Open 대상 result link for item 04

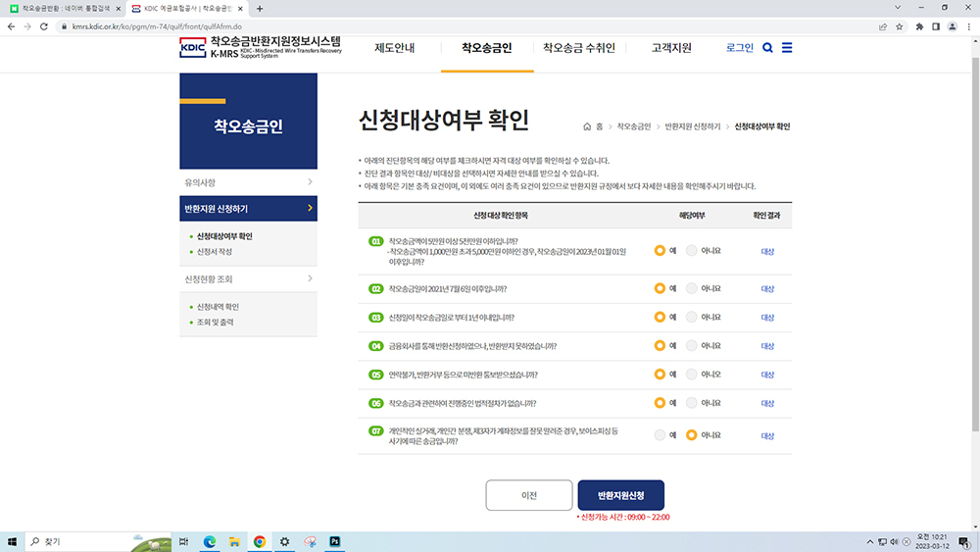[767, 346]
